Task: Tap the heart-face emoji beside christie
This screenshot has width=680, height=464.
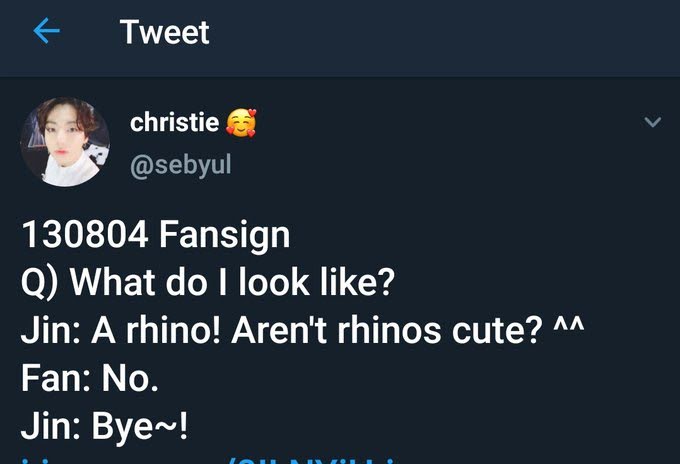Action: click(240, 123)
